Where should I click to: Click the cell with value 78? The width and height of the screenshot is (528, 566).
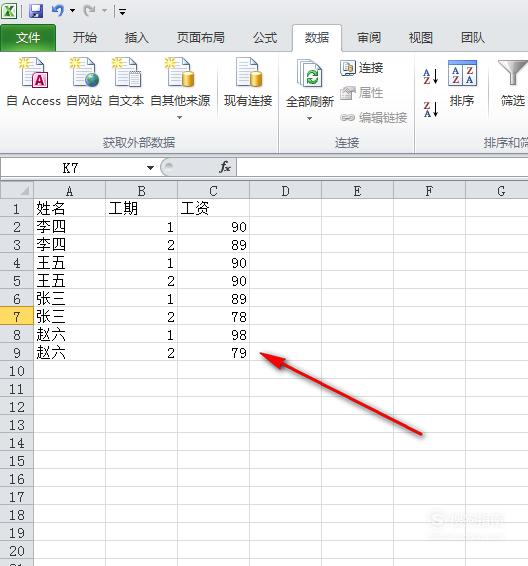[x=213, y=317]
